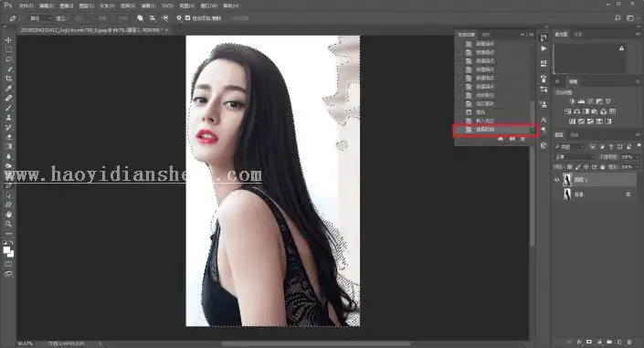Viewport: 644px width, 348px height.
Task: Select the Eraser tool
Action: click(8, 137)
